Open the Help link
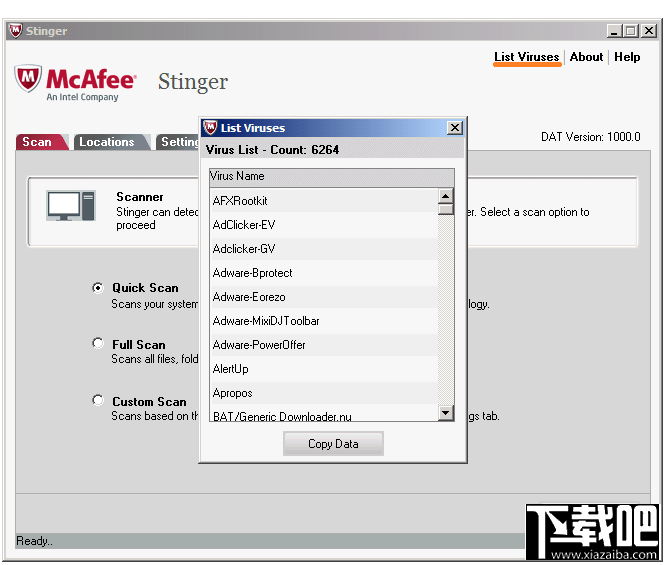666x565 pixels. (x=627, y=57)
